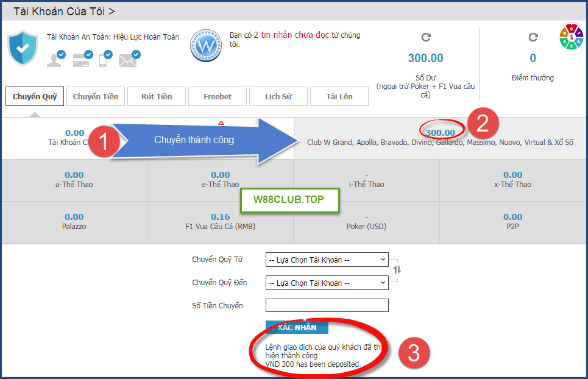Go to the Rút Tiền tab
Viewport: 588px width, 379px height.
157,96
